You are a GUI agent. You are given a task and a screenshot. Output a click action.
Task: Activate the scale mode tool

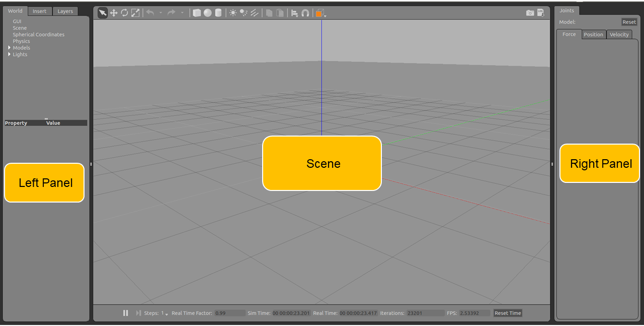[135, 13]
